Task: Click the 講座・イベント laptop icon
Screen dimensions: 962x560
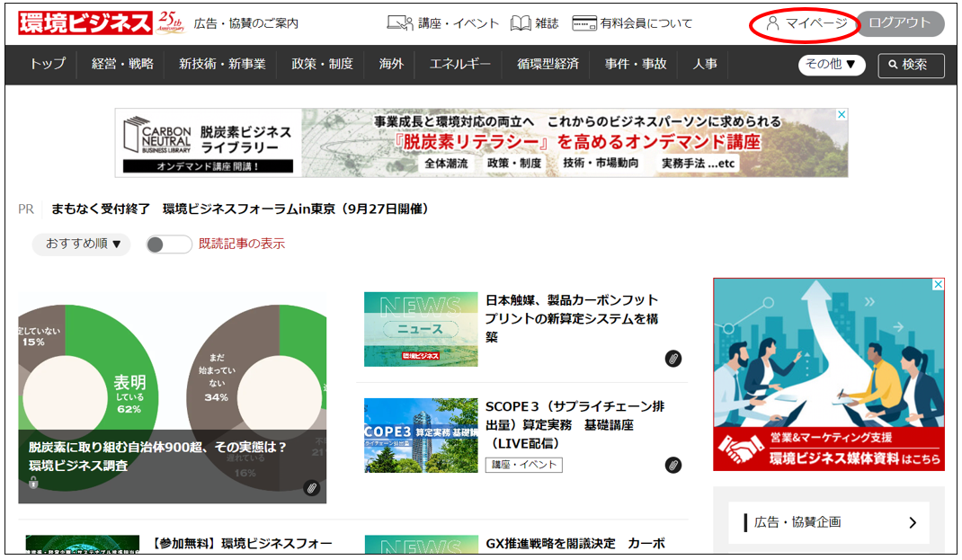Action: [399, 23]
